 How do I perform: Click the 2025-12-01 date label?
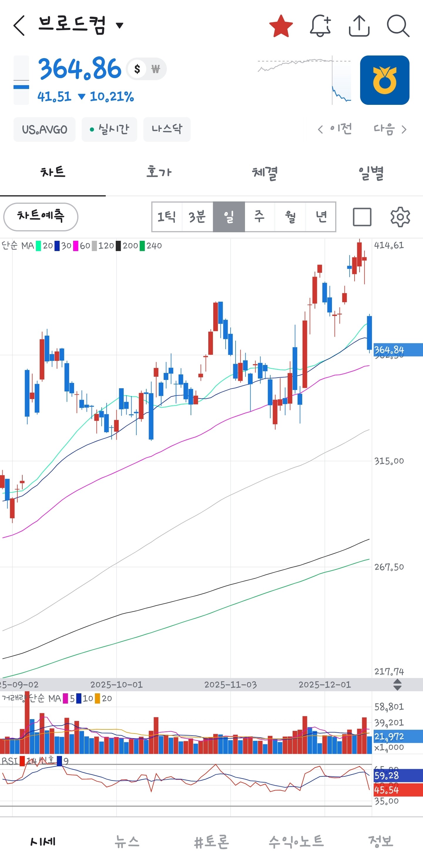325,685
